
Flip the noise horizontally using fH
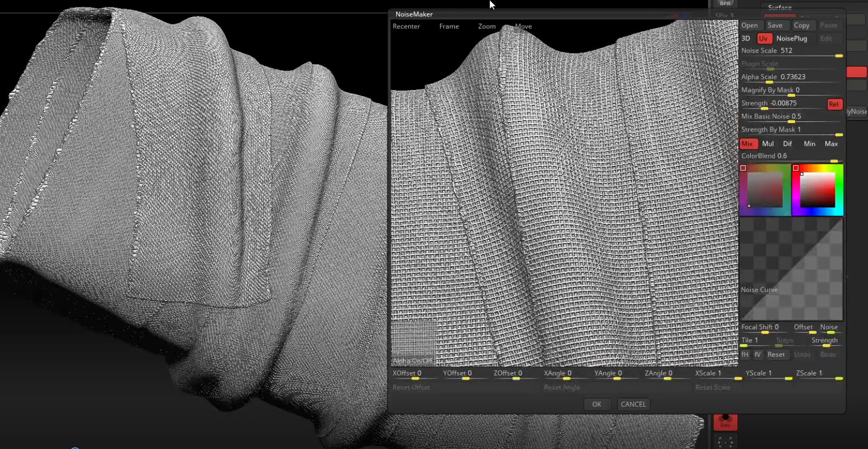point(744,354)
